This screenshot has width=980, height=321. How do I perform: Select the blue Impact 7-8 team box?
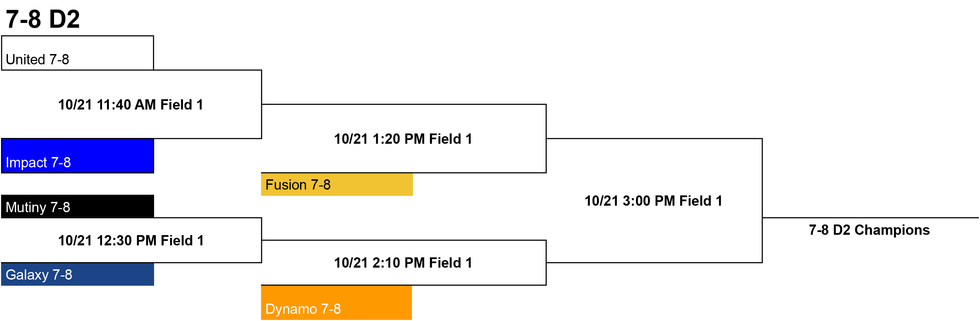click(x=78, y=156)
